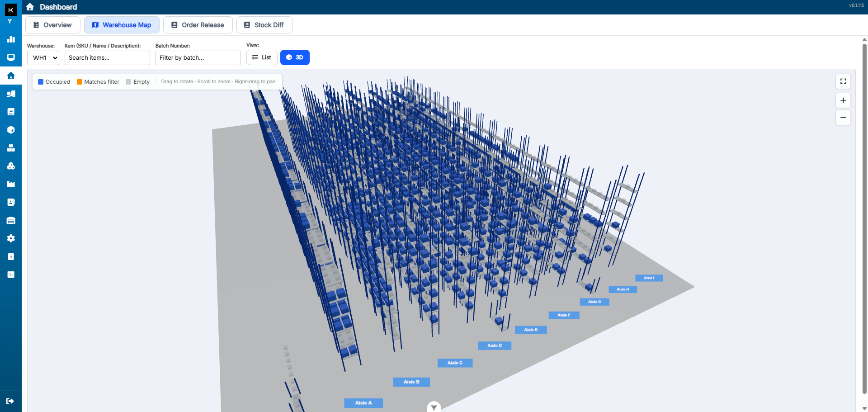
Task: Click the Aisle B floor label
Action: click(411, 382)
